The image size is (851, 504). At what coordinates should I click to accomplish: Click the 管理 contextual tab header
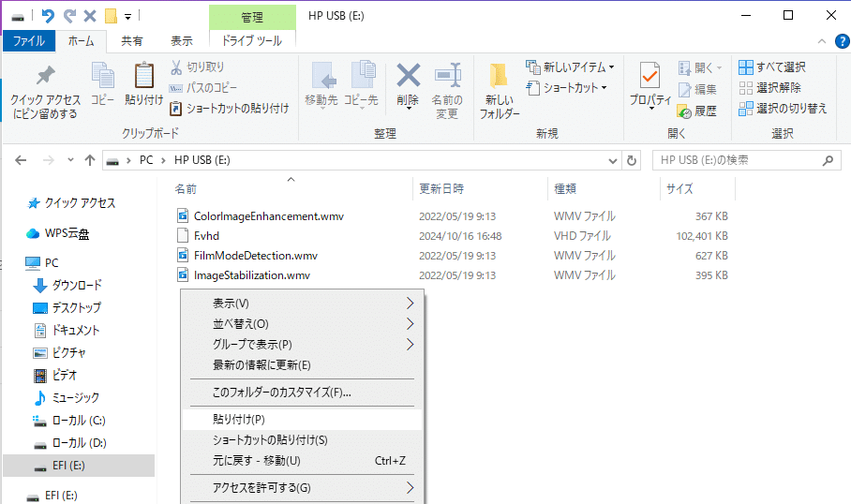coord(252,18)
